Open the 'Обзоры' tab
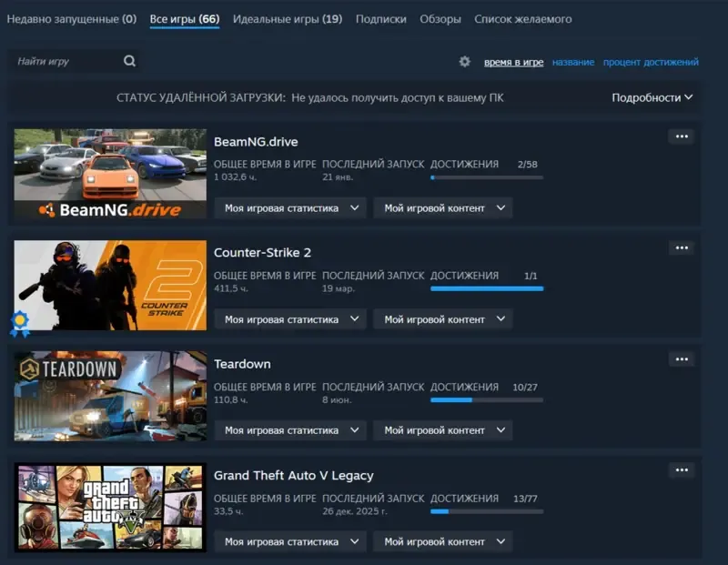This screenshot has width=728, height=565. point(440,19)
